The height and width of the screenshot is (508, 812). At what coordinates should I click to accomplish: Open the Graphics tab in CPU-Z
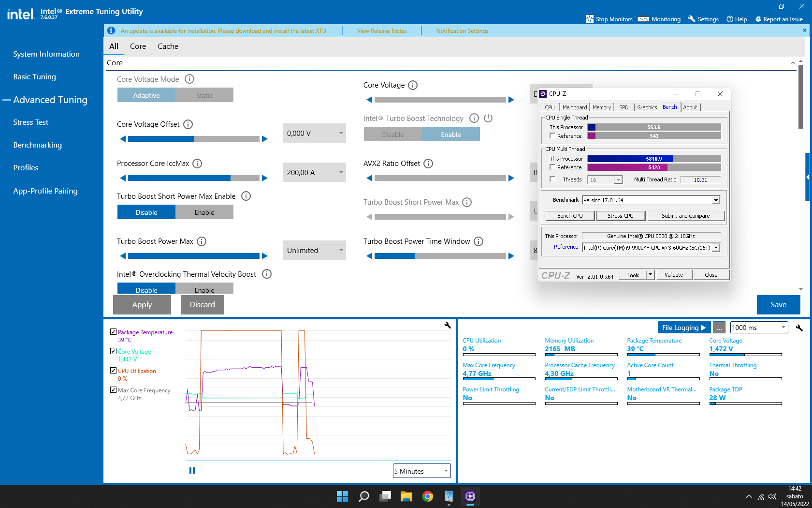647,107
